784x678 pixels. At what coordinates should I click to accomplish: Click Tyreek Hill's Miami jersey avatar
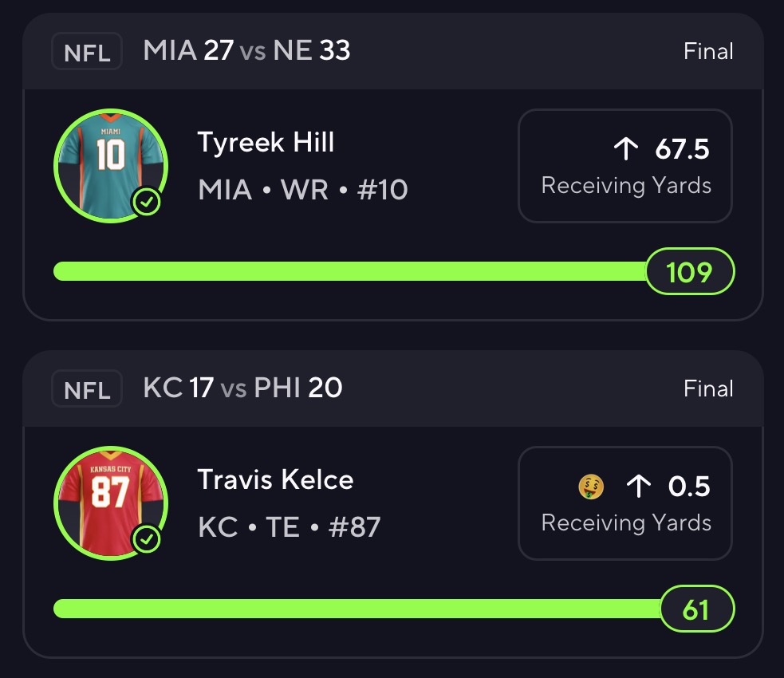pos(111,164)
